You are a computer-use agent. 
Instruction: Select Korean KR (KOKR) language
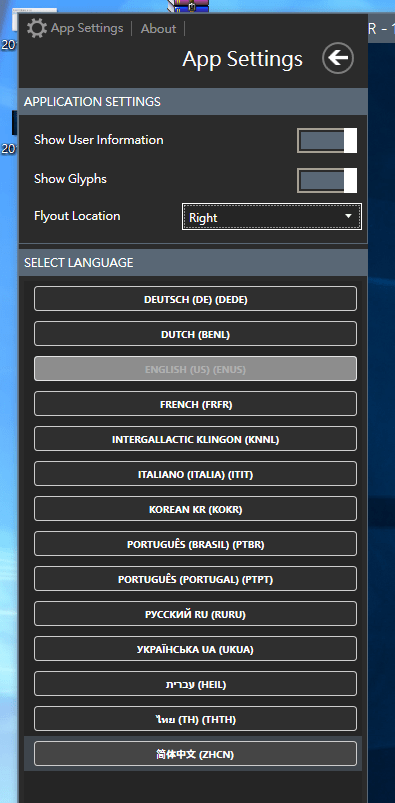point(195,509)
